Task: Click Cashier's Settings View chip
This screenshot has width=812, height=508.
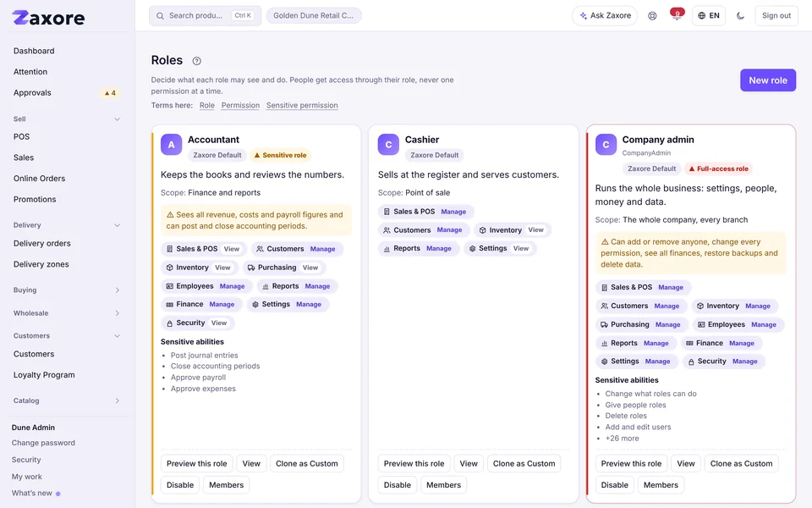Action: click(x=500, y=249)
